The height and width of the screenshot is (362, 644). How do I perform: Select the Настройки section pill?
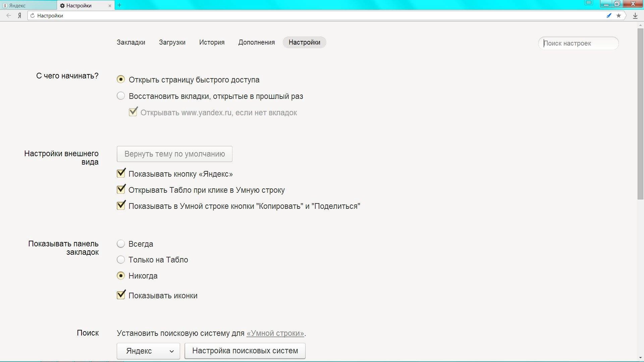[304, 42]
